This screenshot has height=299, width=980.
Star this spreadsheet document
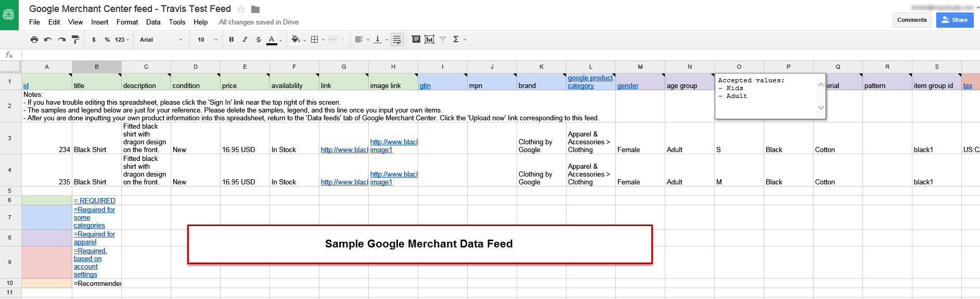point(241,9)
